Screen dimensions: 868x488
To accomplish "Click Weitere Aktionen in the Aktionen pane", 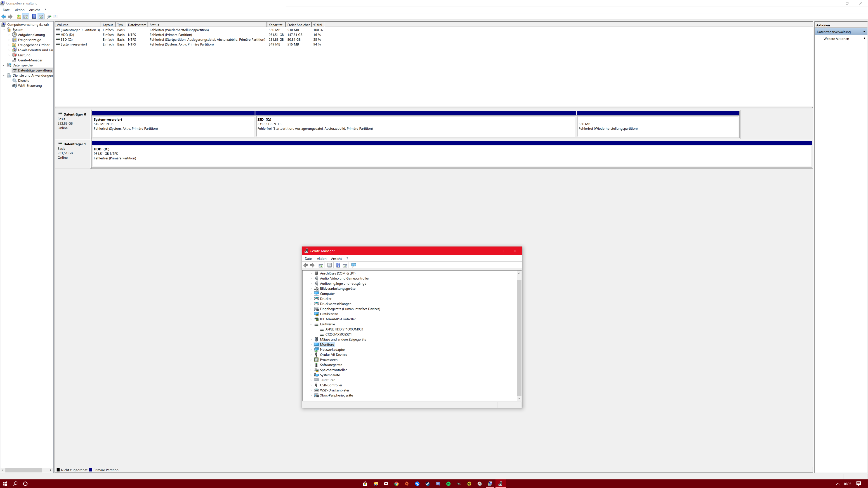I will point(836,39).
